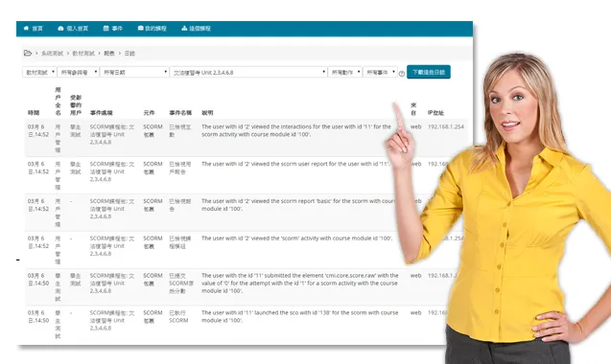Click 'web' origin in the 'cmi.core.score.raw' row
Image resolution: width=611 pixels, height=364 pixels.
pos(415,276)
